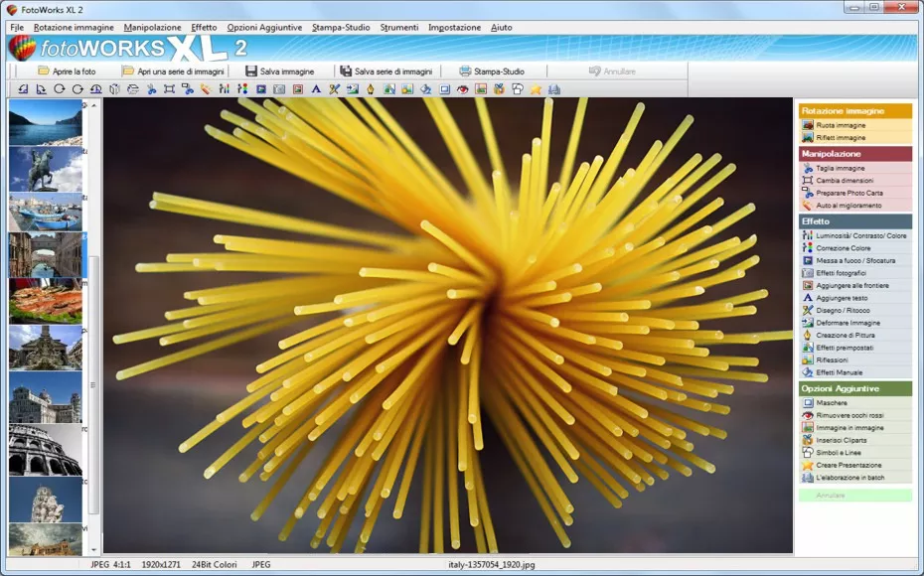Click the add-border frame icon in the toolbar

click(298, 89)
